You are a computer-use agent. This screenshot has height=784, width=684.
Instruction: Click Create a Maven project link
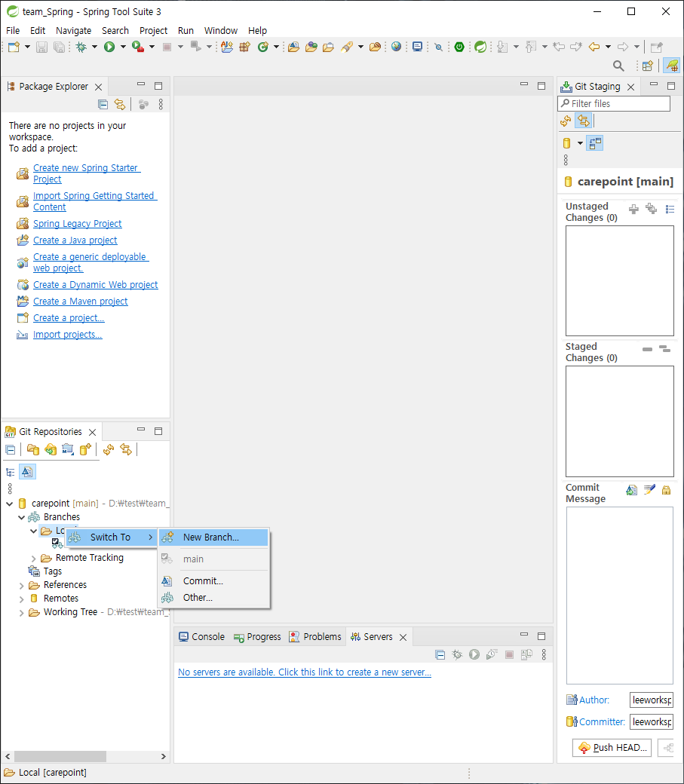pos(81,302)
